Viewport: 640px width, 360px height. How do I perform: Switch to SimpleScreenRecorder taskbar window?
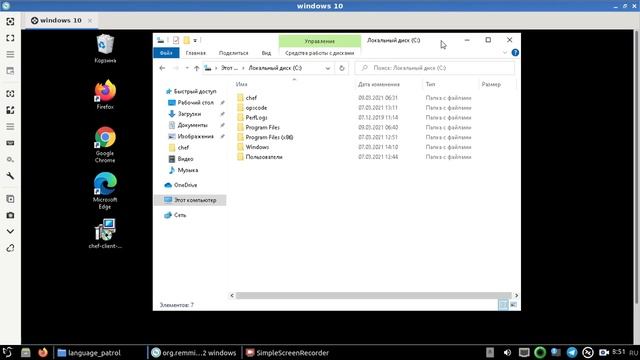click(x=288, y=353)
